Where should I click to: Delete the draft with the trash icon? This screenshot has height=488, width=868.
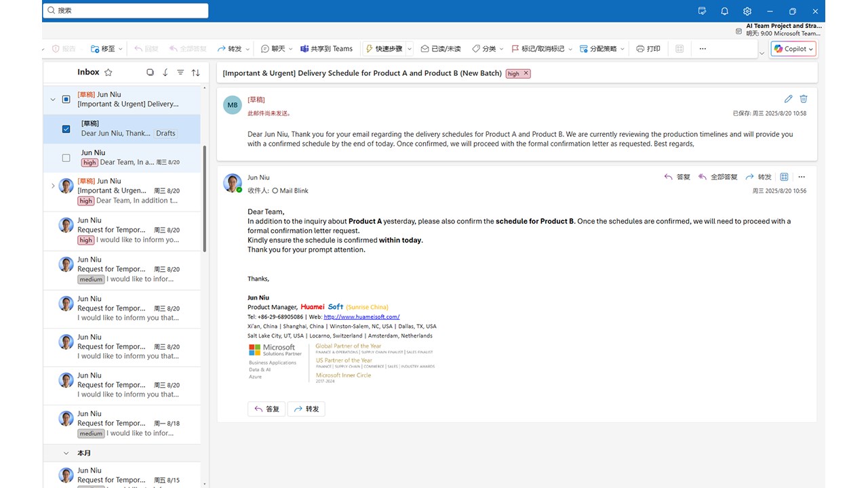tap(804, 99)
